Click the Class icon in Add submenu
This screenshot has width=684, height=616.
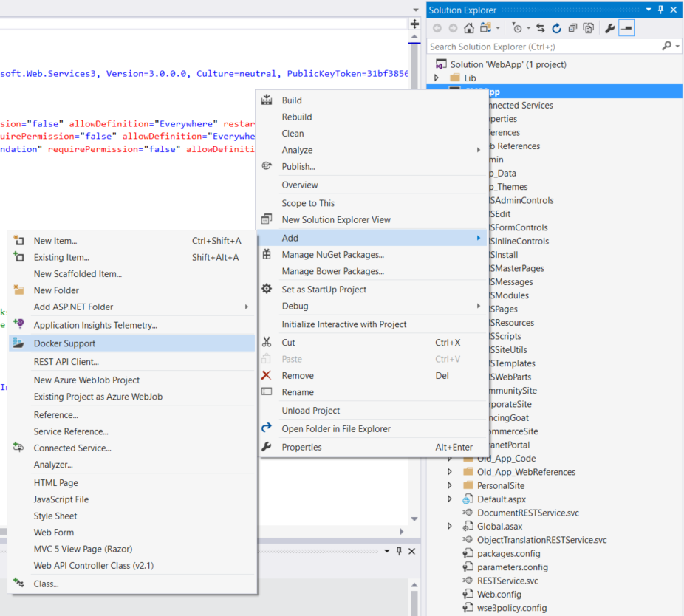[18, 583]
